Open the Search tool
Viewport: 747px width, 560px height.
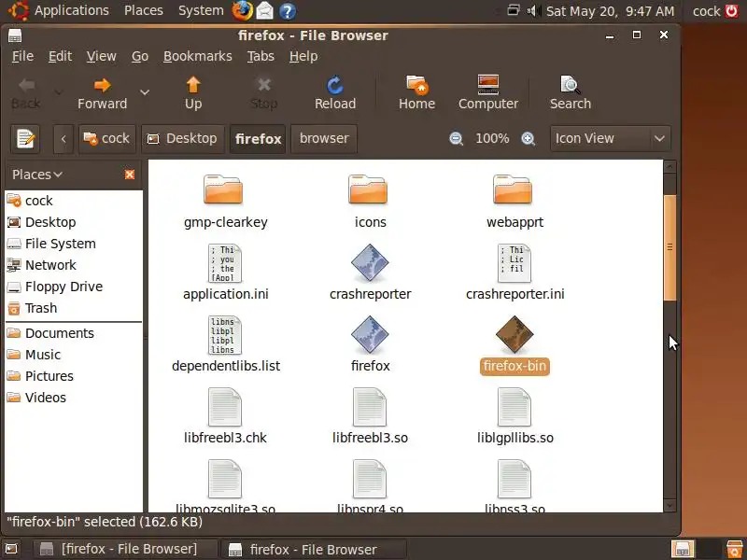pos(571,92)
